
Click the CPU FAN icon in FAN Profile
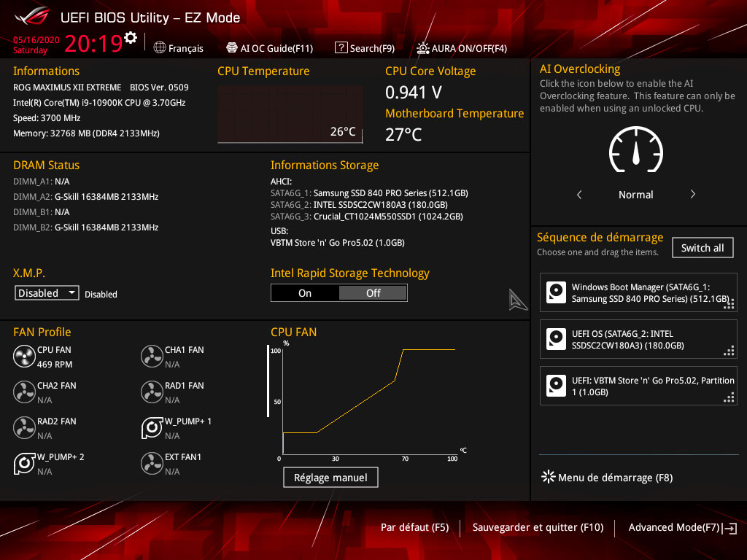pyautogui.click(x=23, y=357)
